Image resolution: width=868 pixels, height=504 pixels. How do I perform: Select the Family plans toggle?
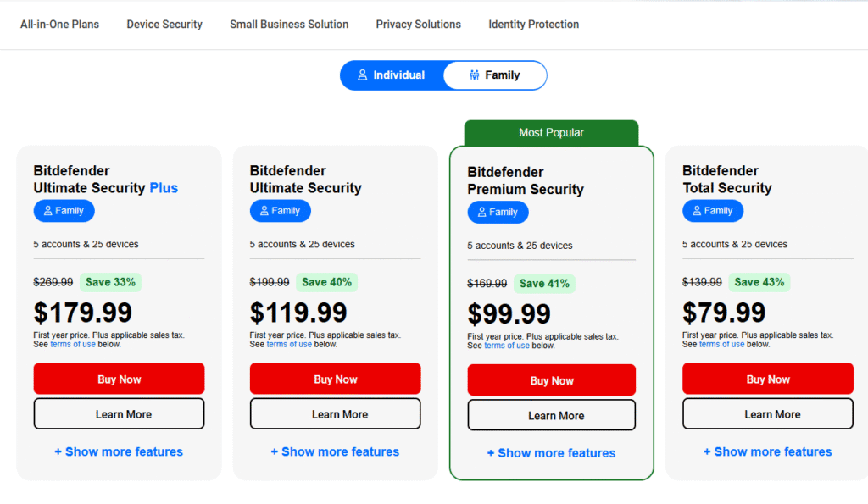495,75
